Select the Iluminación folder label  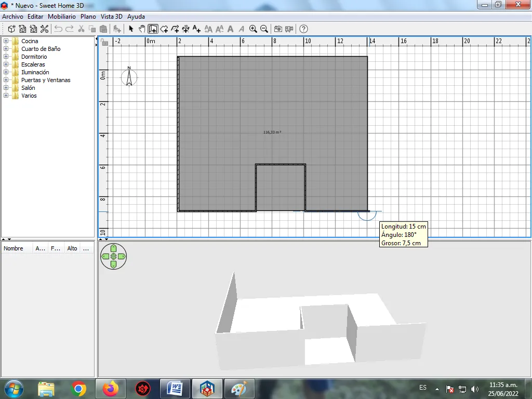click(x=35, y=72)
